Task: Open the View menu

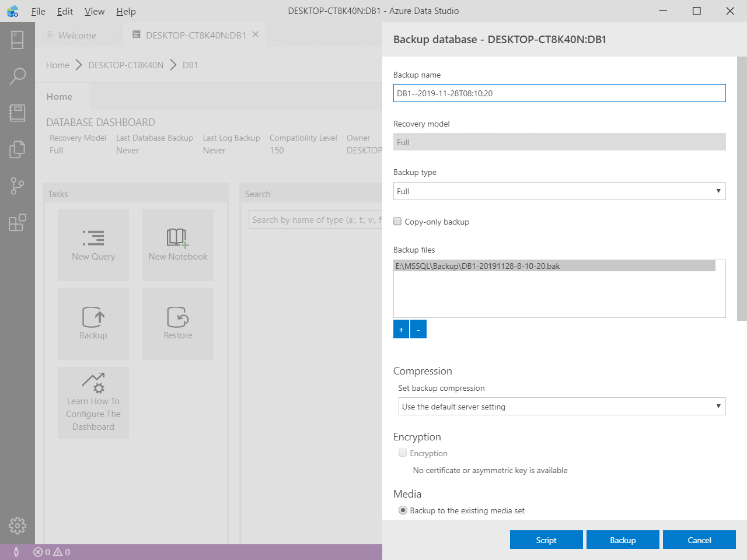Action: pyautogui.click(x=95, y=11)
